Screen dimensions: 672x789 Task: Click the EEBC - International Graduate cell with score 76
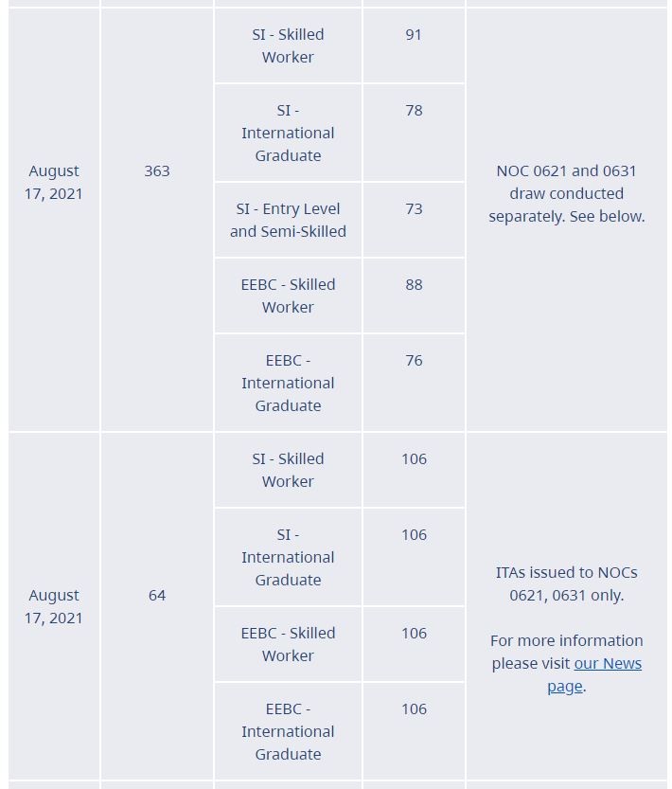288,383
